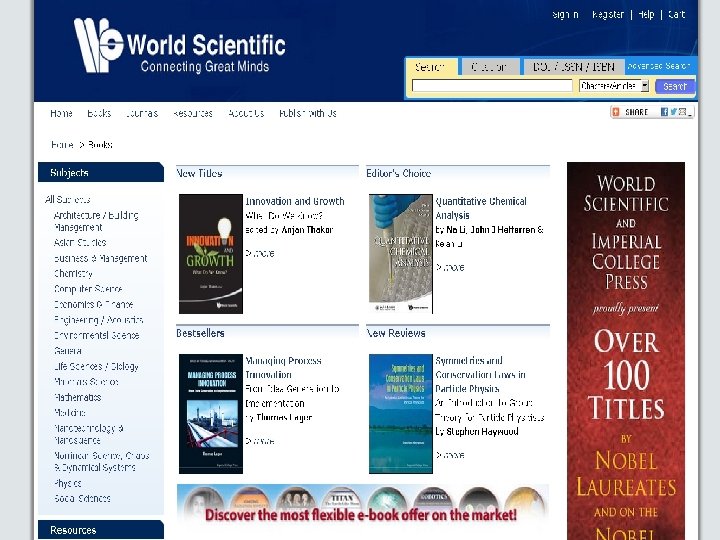The image size is (720, 540).
Task: Select Computer Science subject
Action: pyautogui.click(x=88, y=289)
